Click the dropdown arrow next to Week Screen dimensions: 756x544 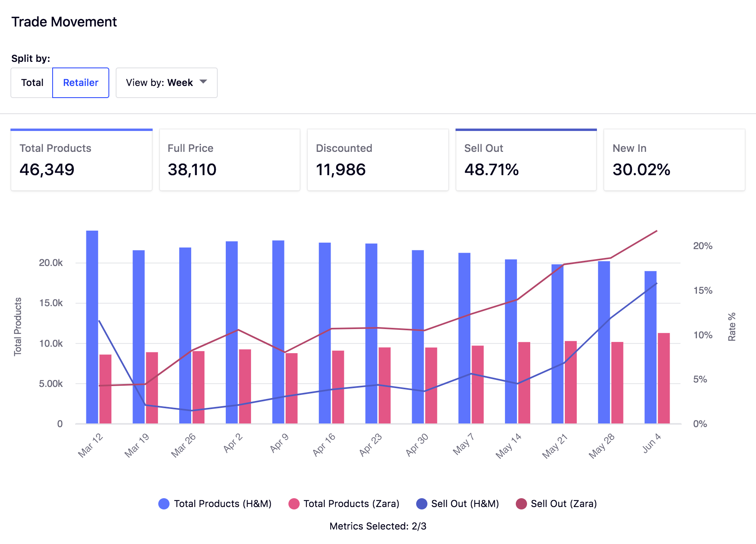pyautogui.click(x=203, y=82)
